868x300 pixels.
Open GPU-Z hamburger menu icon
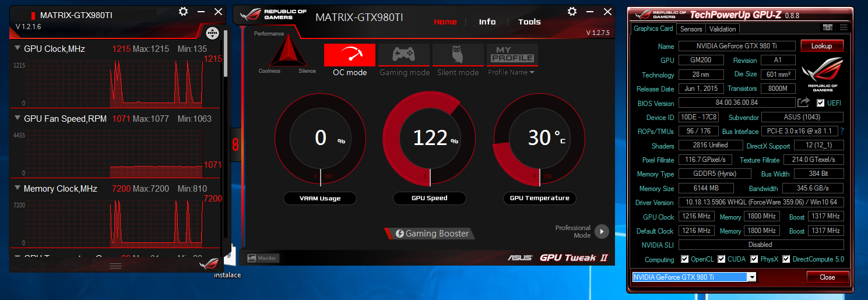(x=844, y=27)
